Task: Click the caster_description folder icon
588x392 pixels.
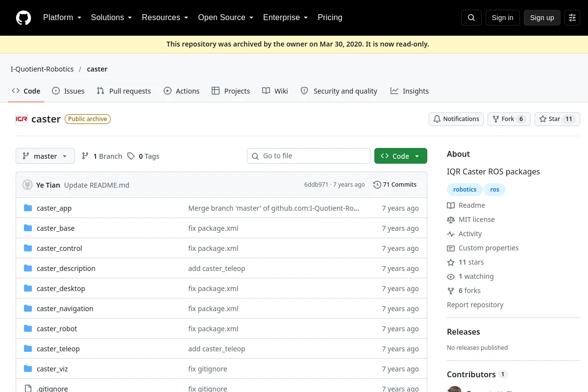Action: pos(28,269)
